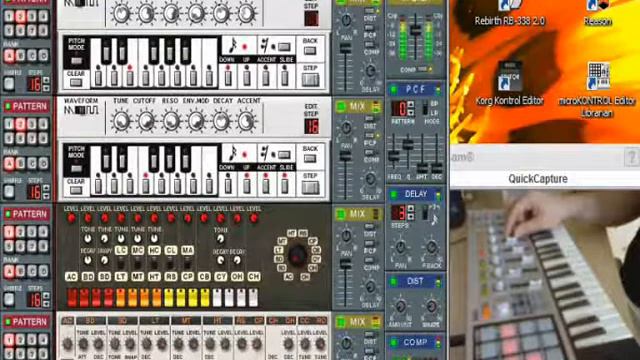Click the first orange 808 step key

pyautogui.click(x=120, y=298)
